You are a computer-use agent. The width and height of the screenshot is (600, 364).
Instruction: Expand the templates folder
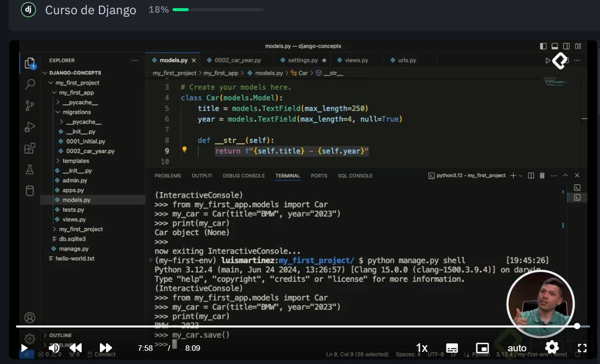click(76, 161)
